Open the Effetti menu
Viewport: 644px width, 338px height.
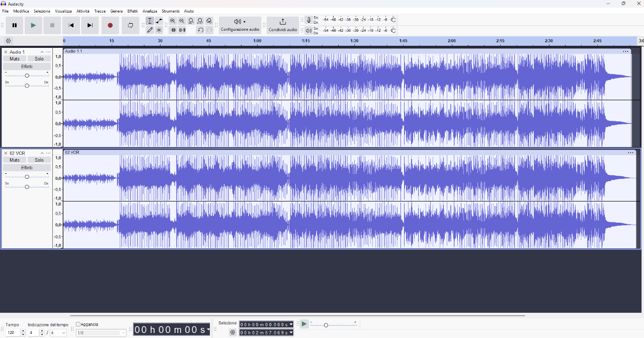(x=132, y=11)
